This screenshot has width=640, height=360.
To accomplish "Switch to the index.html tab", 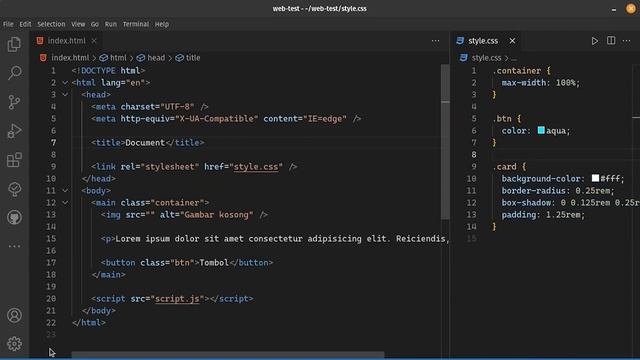I will click(x=67, y=41).
